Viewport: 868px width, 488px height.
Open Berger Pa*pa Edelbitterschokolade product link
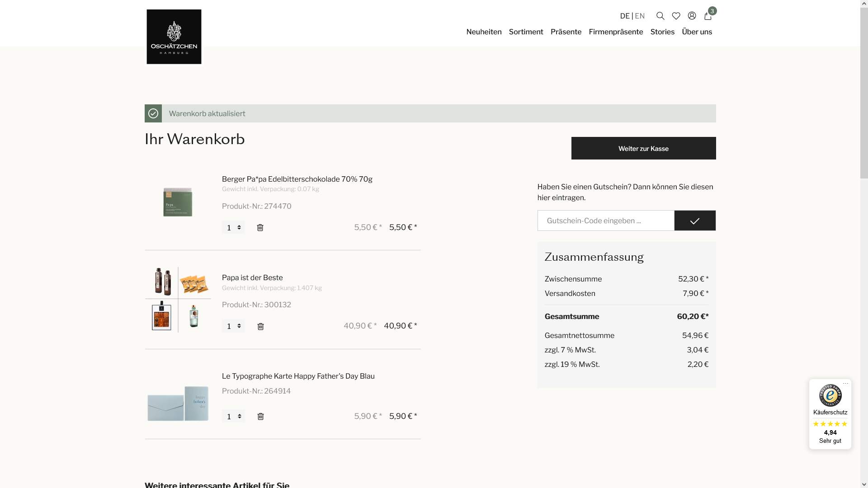[x=297, y=179]
